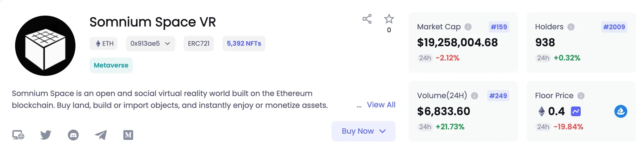Image resolution: width=644 pixels, height=149 pixels.
Task: Select the Metaverse category tag
Action: click(111, 65)
